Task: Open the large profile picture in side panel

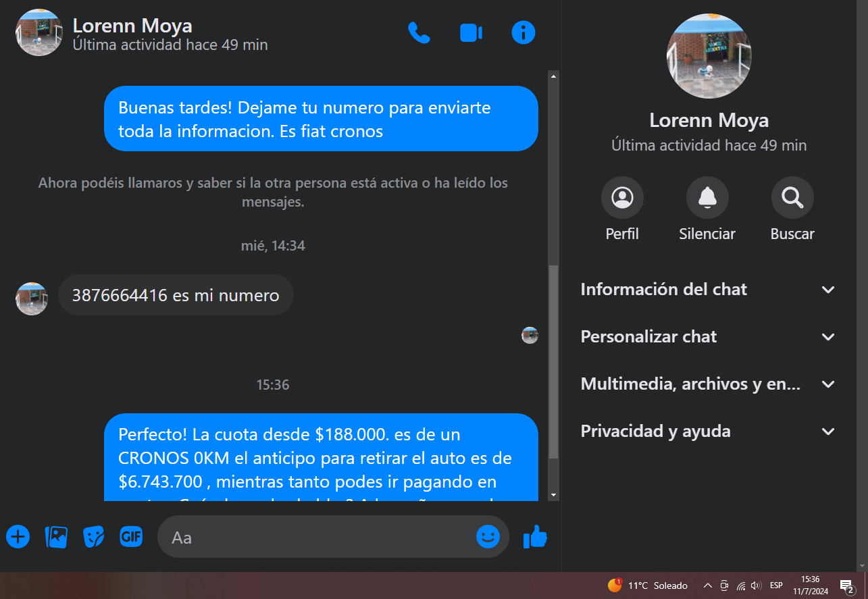Action: 709,56
